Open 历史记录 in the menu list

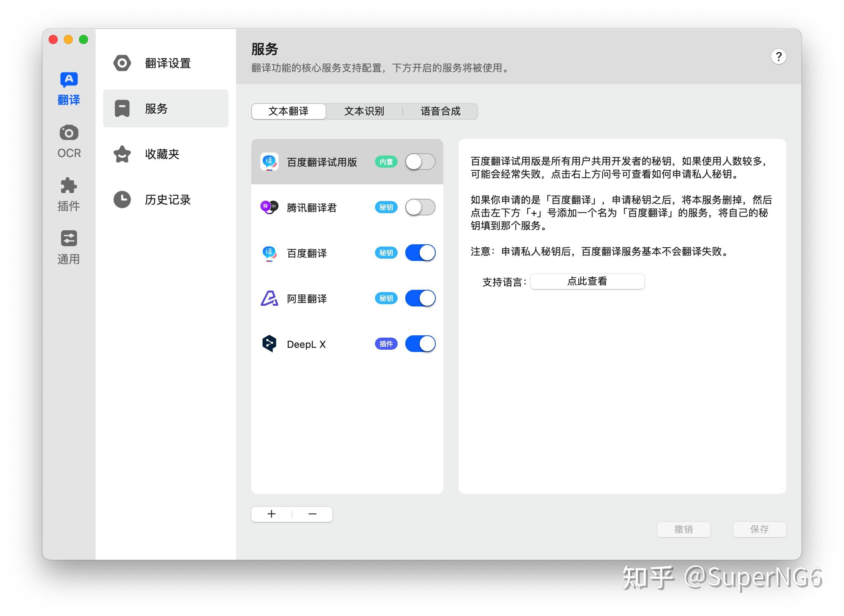click(x=166, y=200)
